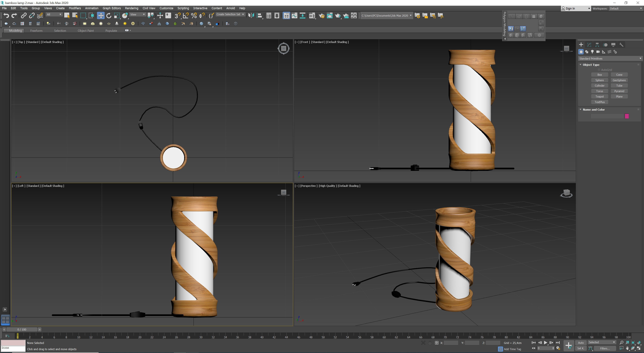The height and width of the screenshot is (353, 644).
Task: Toggle the 3D Snaps icon
Action: click(x=177, y=15)
